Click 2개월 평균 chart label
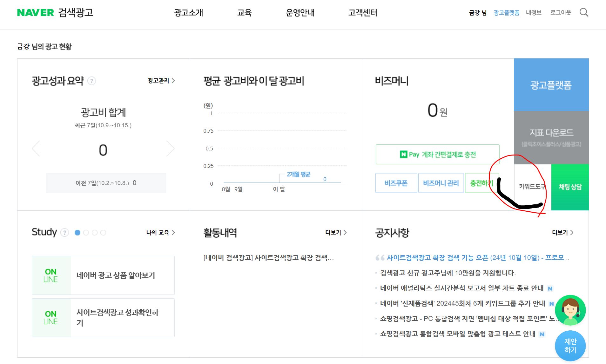606x364 pixels. tap(299, 174)
